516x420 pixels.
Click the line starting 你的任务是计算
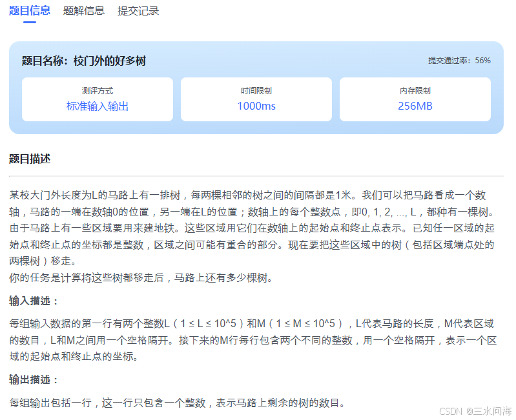coord(141,277)
